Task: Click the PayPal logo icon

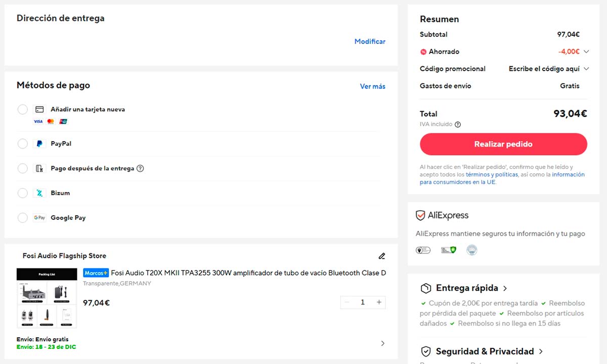Action: point(39,144)
